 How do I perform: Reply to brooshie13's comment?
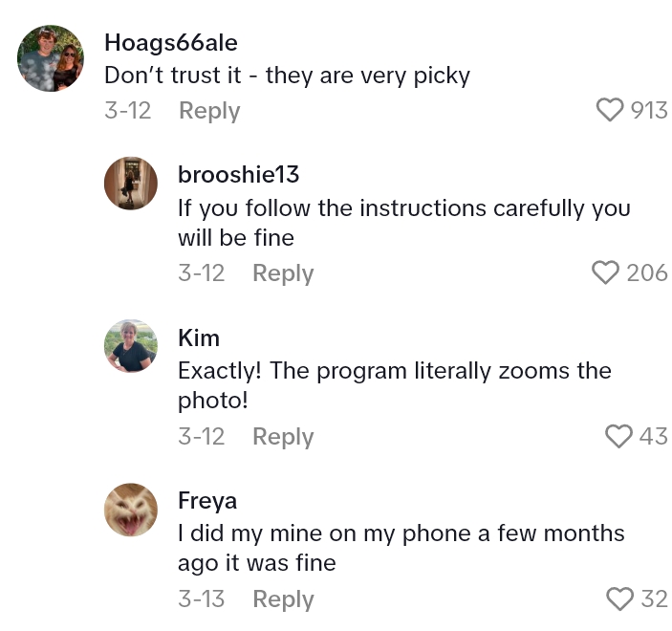[x=283, y=273]
